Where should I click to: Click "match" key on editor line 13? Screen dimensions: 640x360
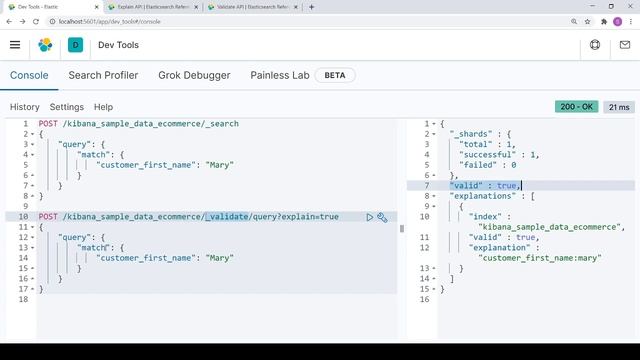coord(93,248)
